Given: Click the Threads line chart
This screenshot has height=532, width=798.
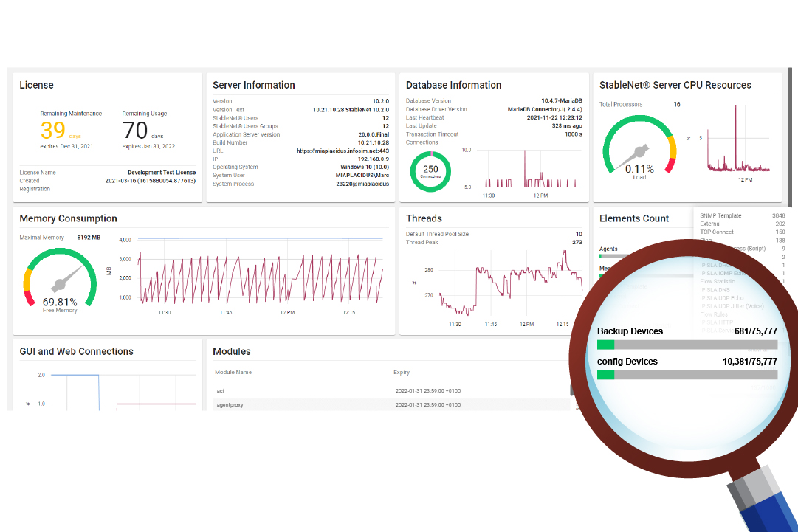Looking at the screenshot, I should click(x=511, y=283).
